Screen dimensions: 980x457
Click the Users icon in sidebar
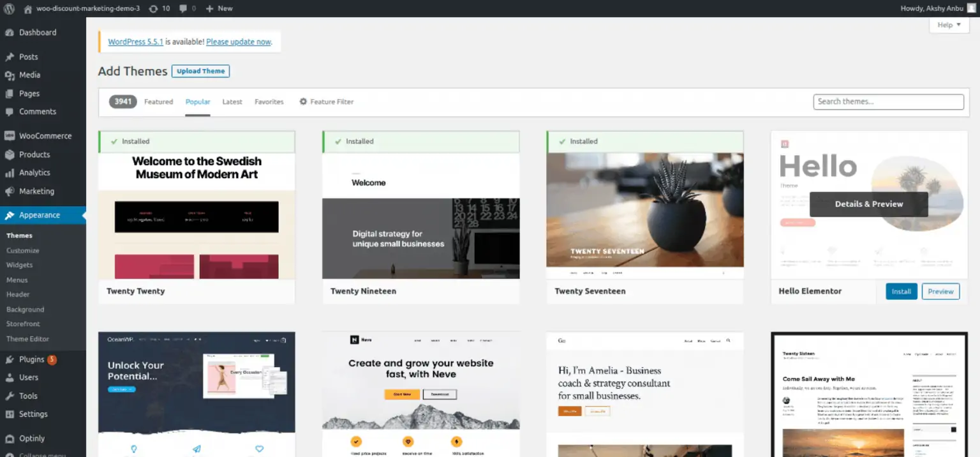10,378
